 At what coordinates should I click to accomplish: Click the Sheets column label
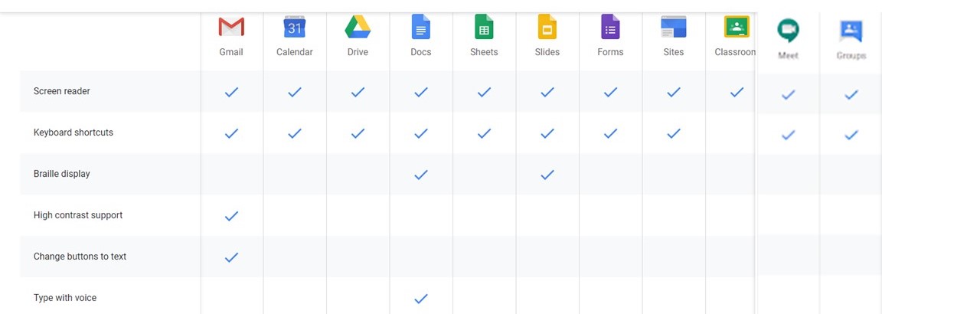484,52
